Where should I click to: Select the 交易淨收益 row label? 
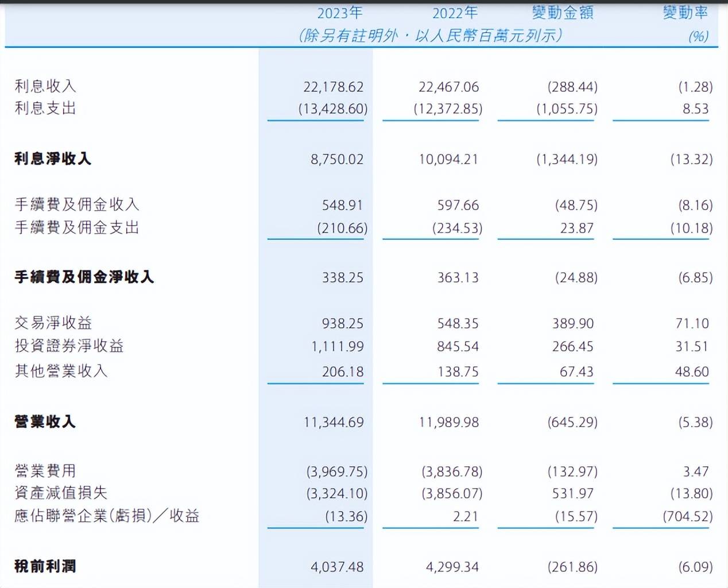click(53, 323)
